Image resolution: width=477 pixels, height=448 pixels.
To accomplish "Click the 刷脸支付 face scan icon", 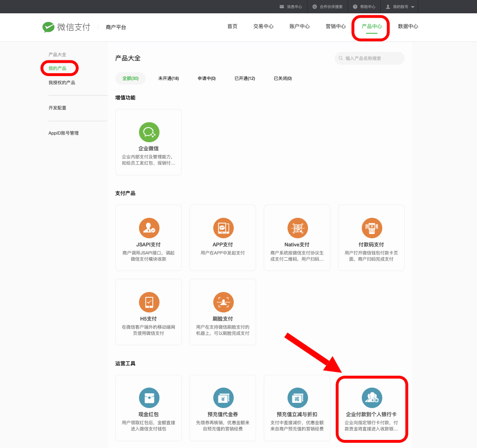I will click(223, 302).
